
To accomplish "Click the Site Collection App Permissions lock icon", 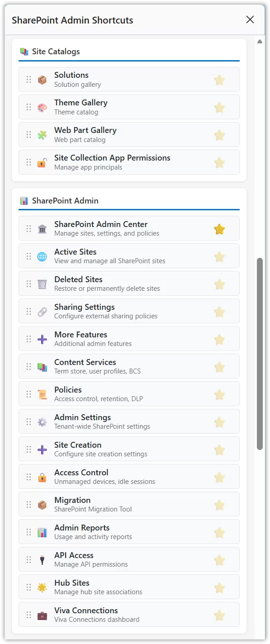I will [42, 162].
